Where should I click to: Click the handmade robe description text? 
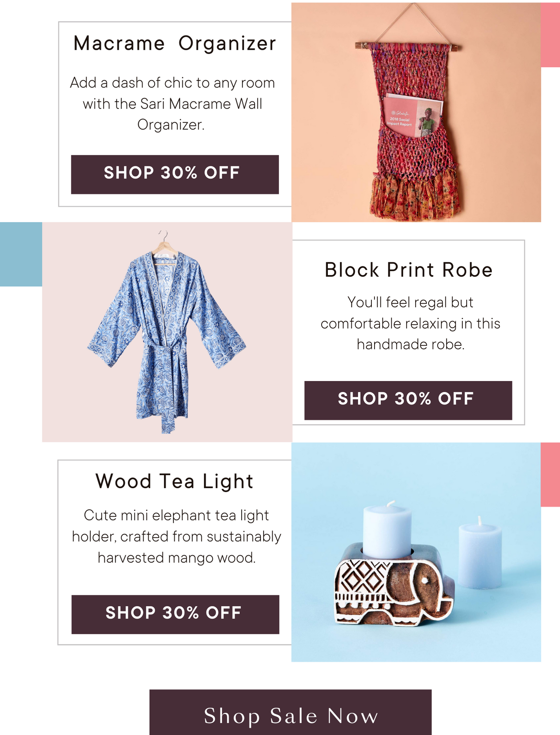click(410, 323)
